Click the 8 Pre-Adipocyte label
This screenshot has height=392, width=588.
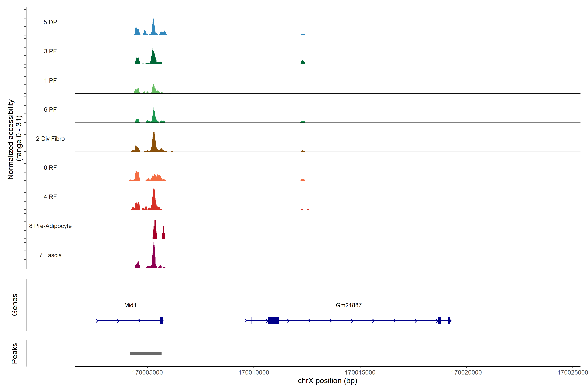pos(50,226)
